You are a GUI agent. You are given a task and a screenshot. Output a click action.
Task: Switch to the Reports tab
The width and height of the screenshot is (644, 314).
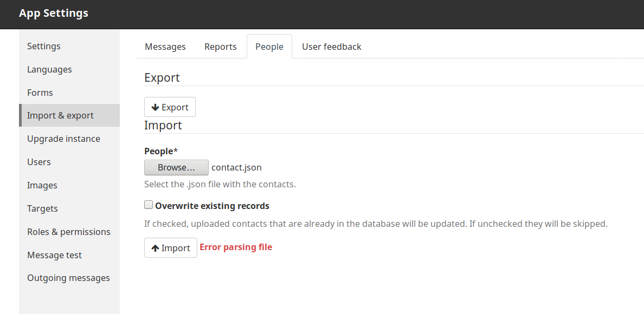[221, 47]
